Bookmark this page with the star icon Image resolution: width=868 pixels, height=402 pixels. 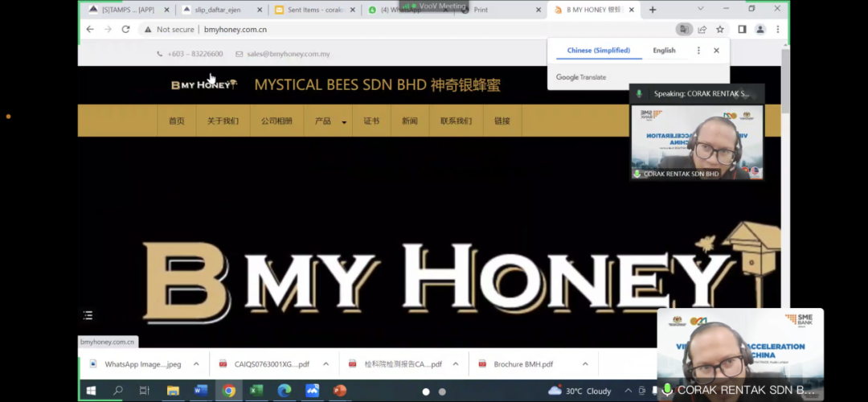click(x=719, y=30)
